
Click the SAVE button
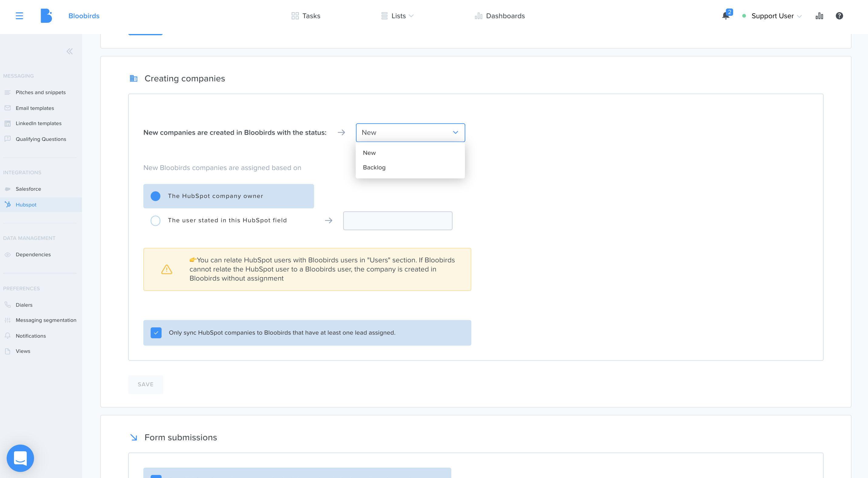tap(145, 384)
